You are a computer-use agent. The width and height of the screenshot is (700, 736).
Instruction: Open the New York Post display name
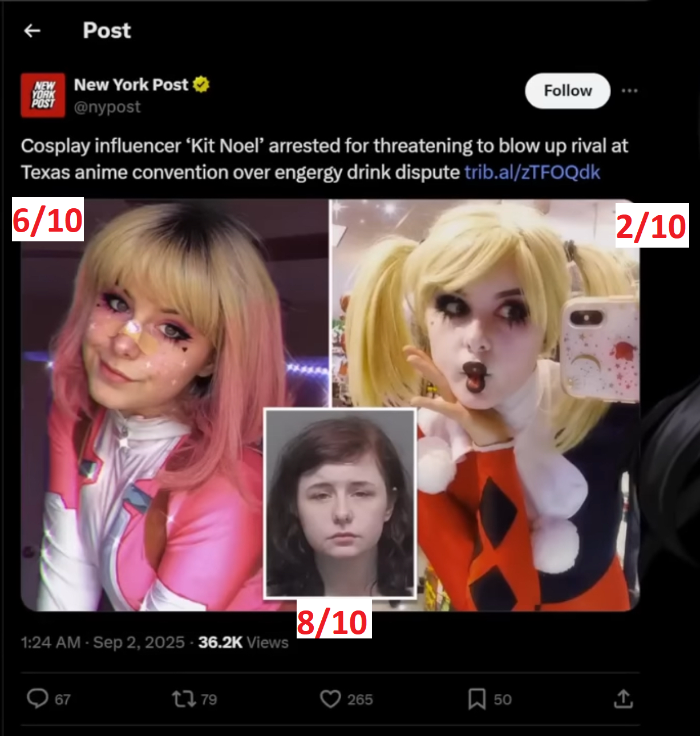[x=131, y=84]
